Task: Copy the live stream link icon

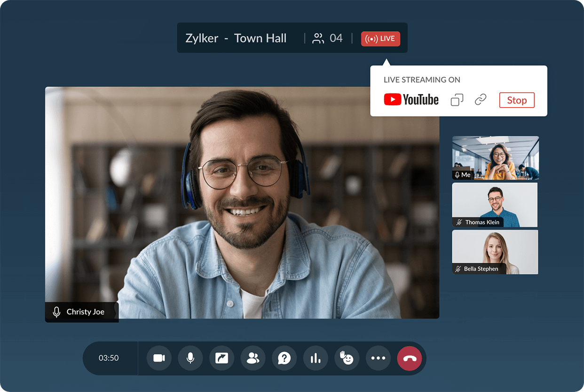Action: 480,100
